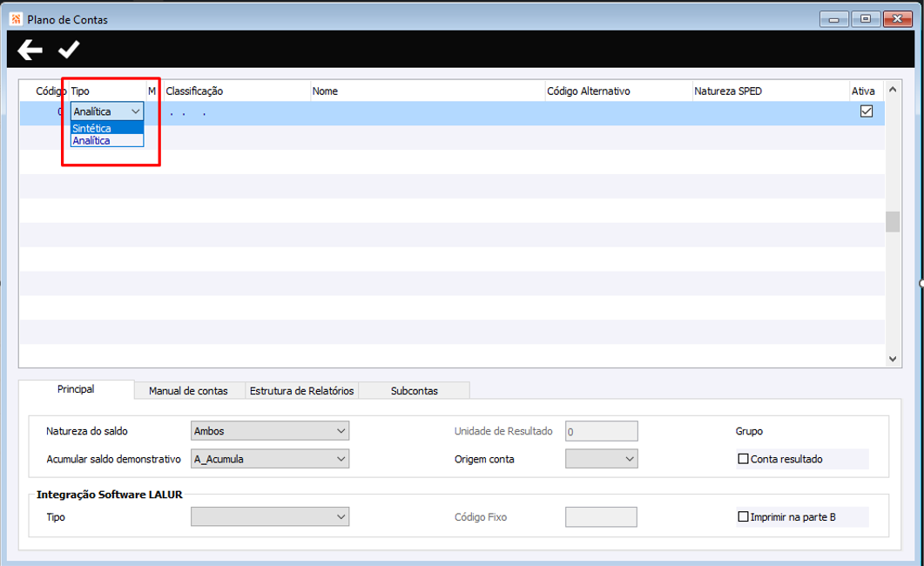Choose Analítica option in the Tipo list

click(x=106, y=140)
